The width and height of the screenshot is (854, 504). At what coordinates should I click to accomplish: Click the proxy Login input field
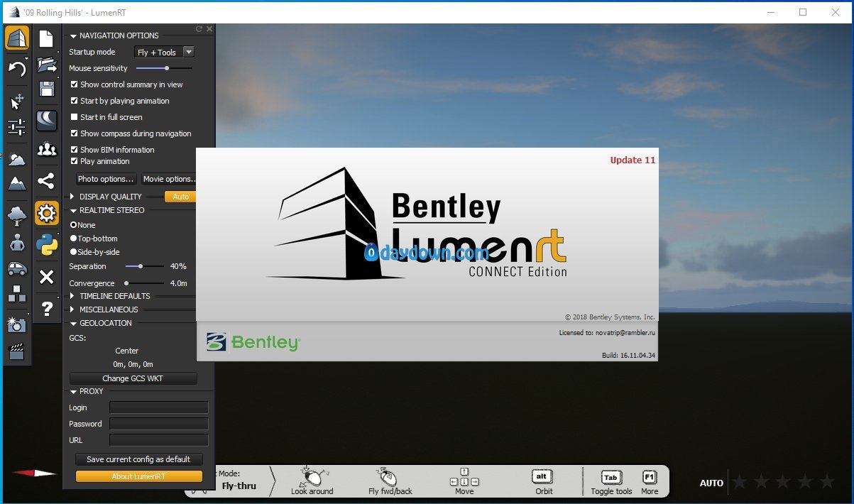[158, 407]
